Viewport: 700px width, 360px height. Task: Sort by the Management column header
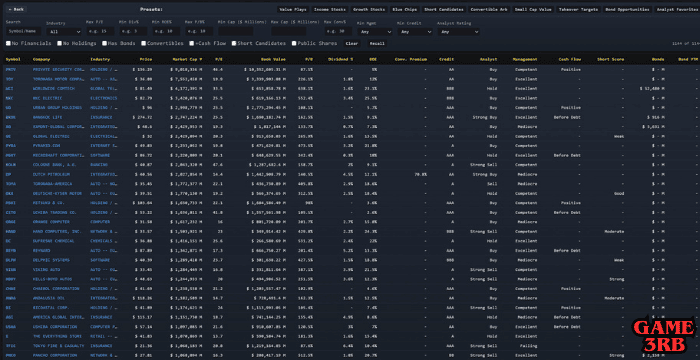coord(525,59)
